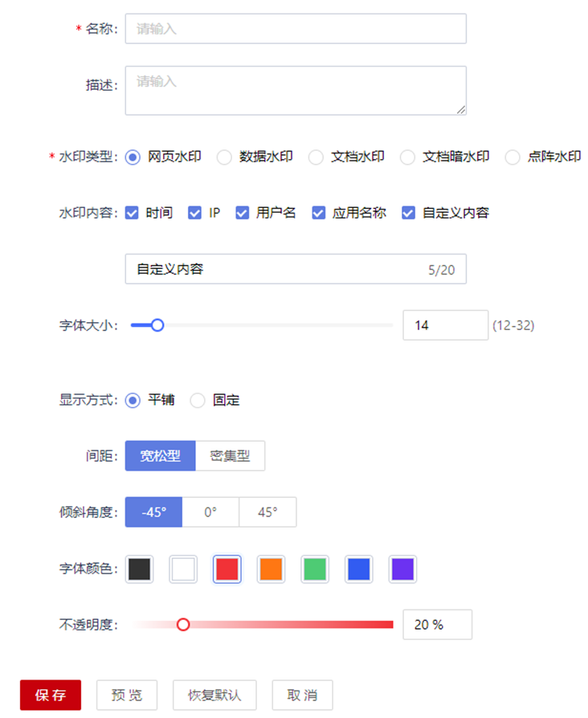Uncheck the 用户名 checkbox
588x718 pixels.
243,213
